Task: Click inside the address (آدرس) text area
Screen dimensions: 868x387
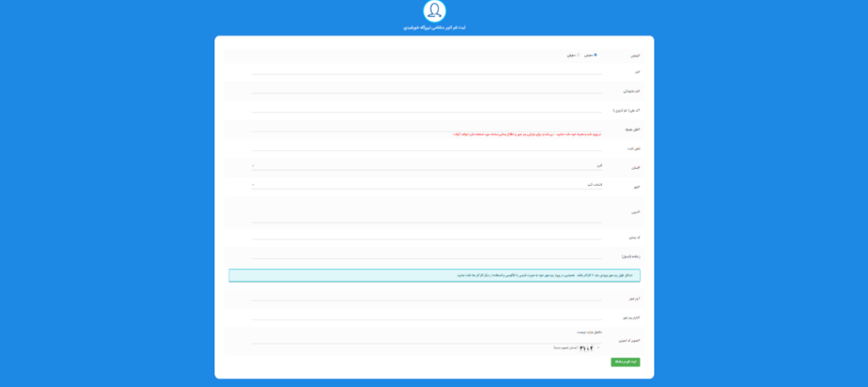Action: click(426, 210)
